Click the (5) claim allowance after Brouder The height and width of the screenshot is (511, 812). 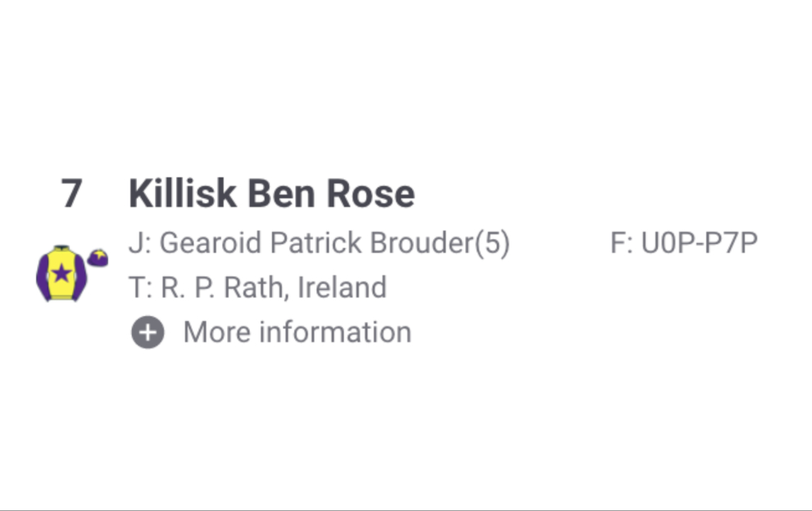[x=493, y=243]
